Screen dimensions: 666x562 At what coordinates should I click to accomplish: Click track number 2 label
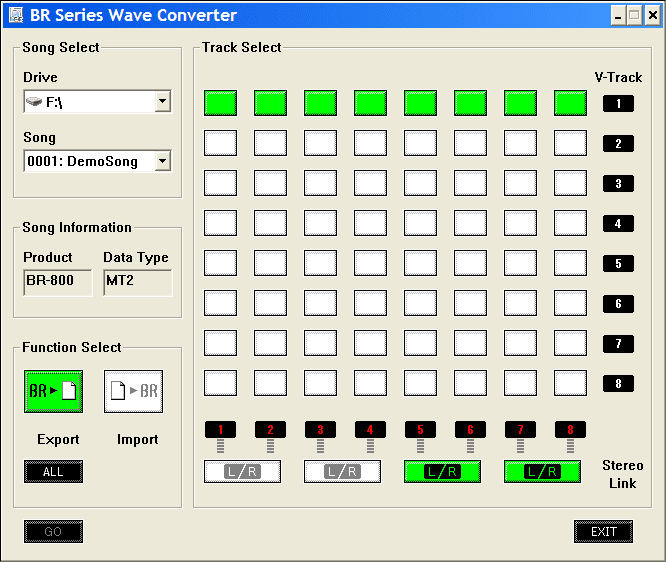pyautogui.click(x=271, y=429)
